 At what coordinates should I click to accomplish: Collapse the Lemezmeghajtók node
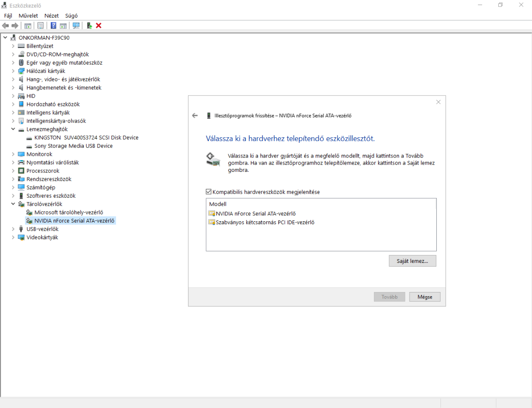click(13, 129)
